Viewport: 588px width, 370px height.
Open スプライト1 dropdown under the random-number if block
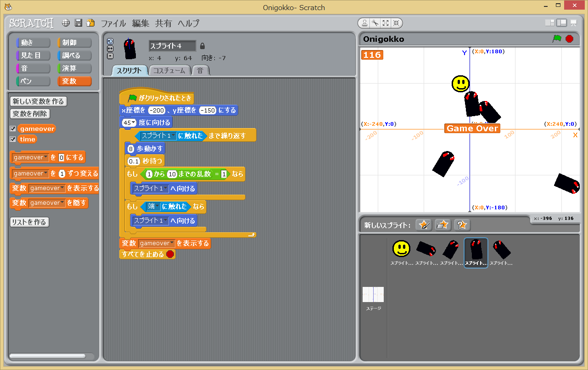(x=151, y=189)
